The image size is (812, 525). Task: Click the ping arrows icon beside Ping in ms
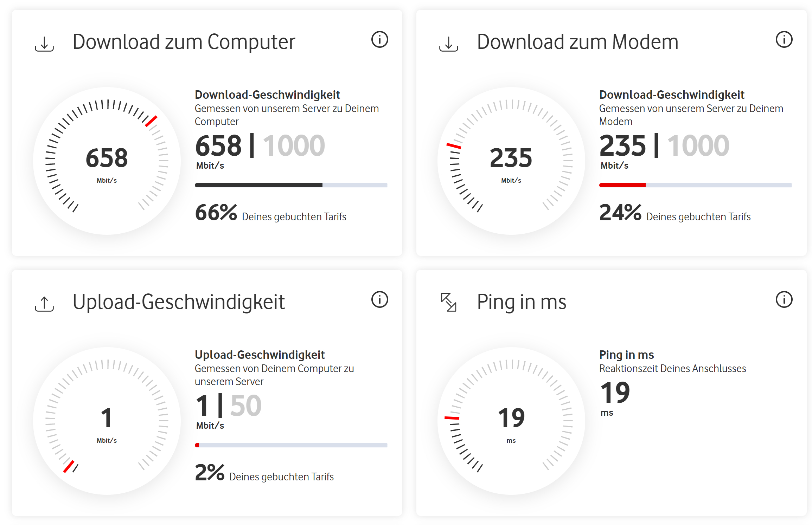pyautogui.click(x=449, y=302)
